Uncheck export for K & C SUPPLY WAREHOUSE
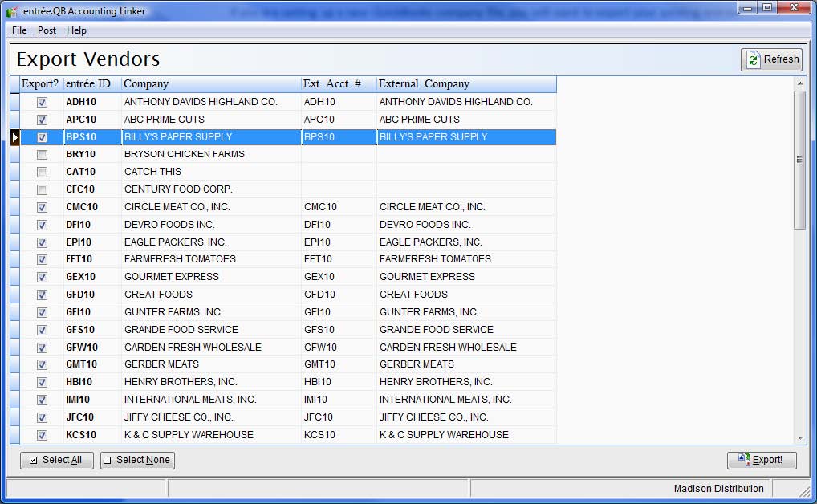 click(x=41, y=434)
